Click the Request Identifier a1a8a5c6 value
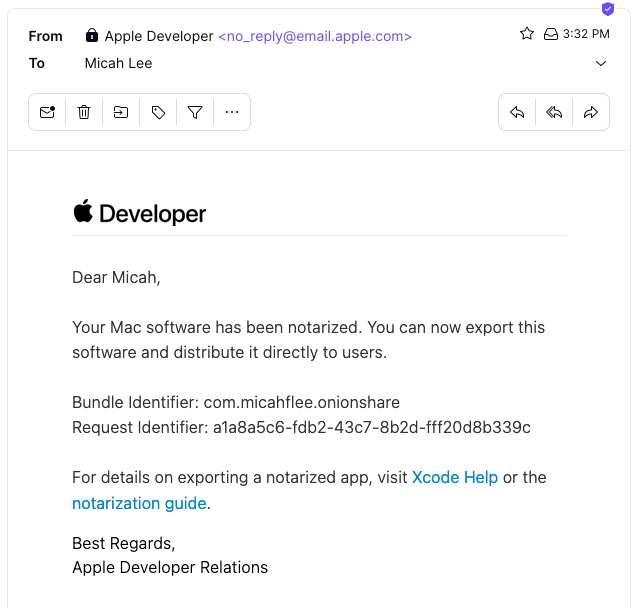642x608 pixels. coord(372,427)
